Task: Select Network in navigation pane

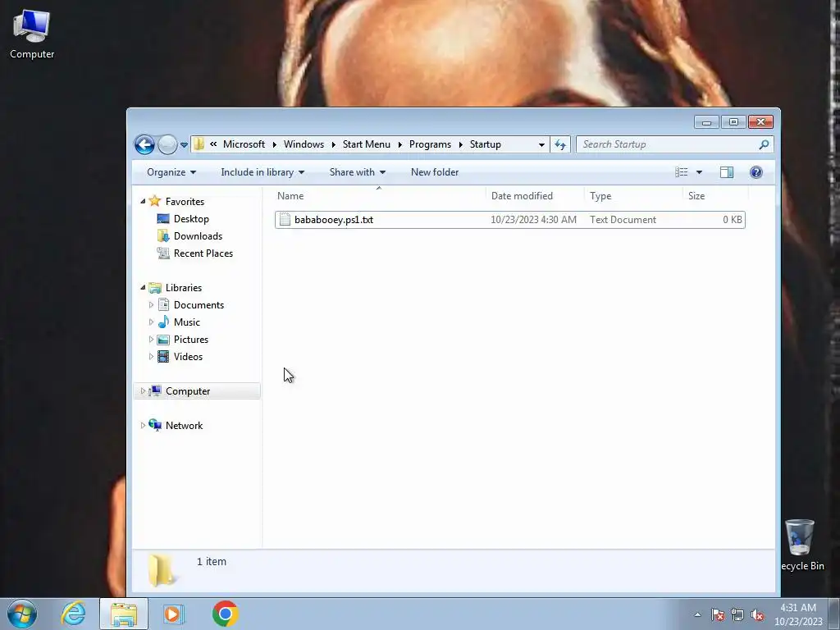Action: pyautogui.click(x=184, y=426)
